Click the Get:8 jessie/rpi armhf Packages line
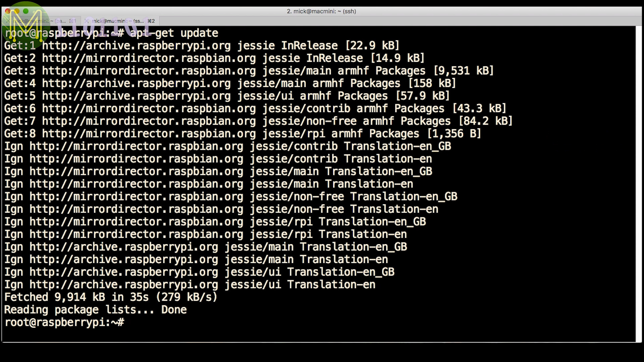 (x=242, y=134)
